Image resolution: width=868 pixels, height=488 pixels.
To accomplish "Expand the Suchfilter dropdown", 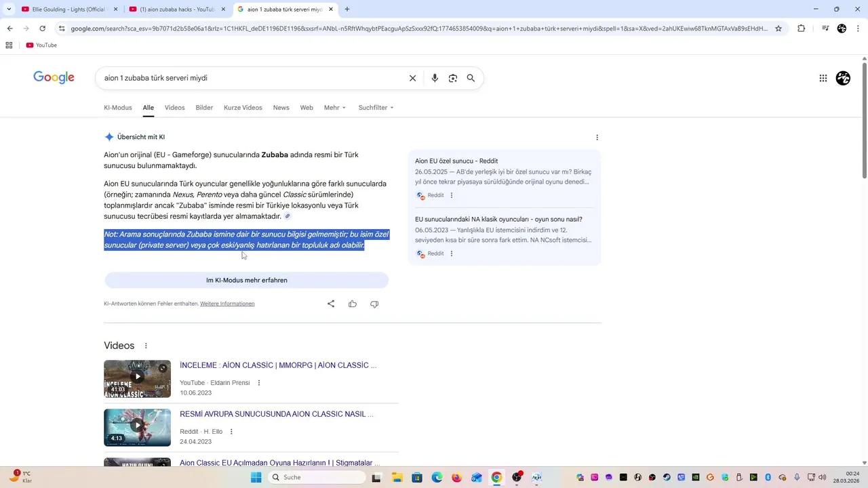I will 376,108.
